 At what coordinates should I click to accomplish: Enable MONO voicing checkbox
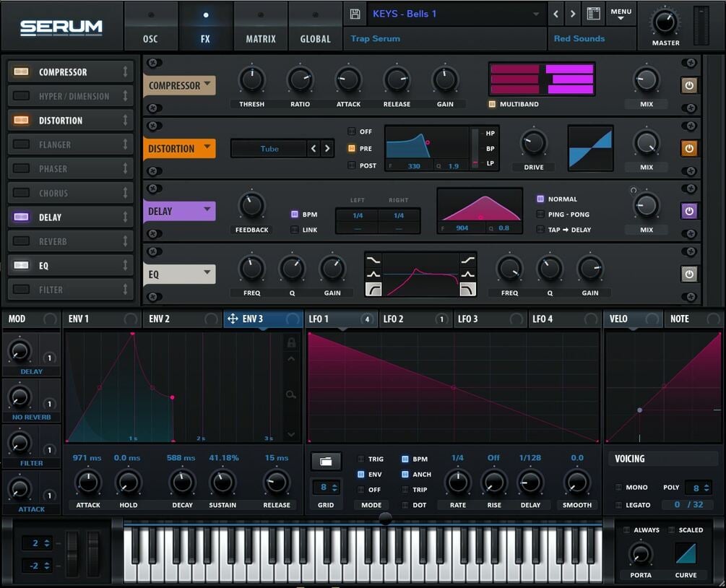click(618, 487)
